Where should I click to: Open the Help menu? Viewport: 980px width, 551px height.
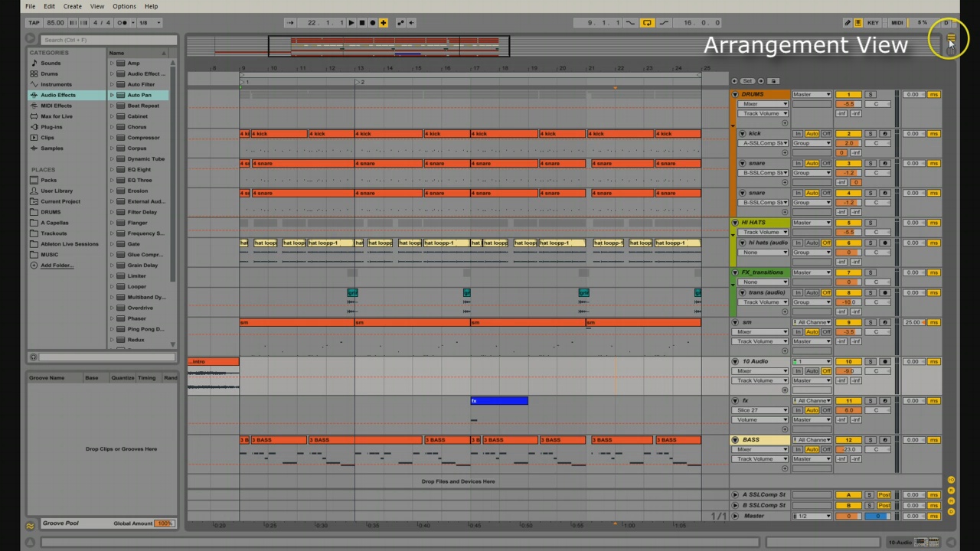pyautogui.click(x=151, y=6)
